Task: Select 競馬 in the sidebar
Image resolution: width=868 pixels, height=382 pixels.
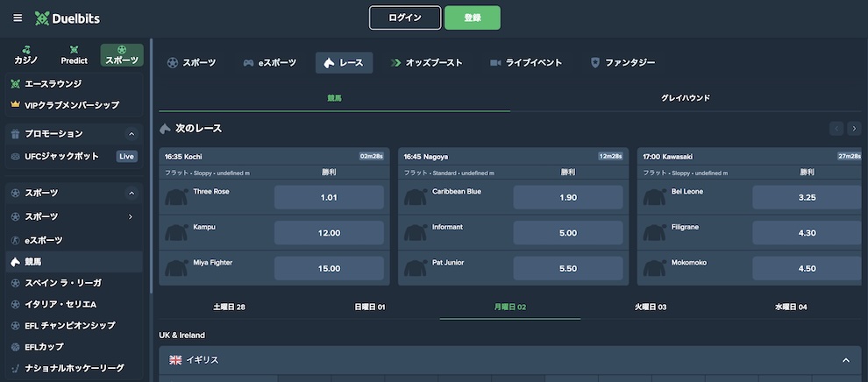Action: [75, 261]
